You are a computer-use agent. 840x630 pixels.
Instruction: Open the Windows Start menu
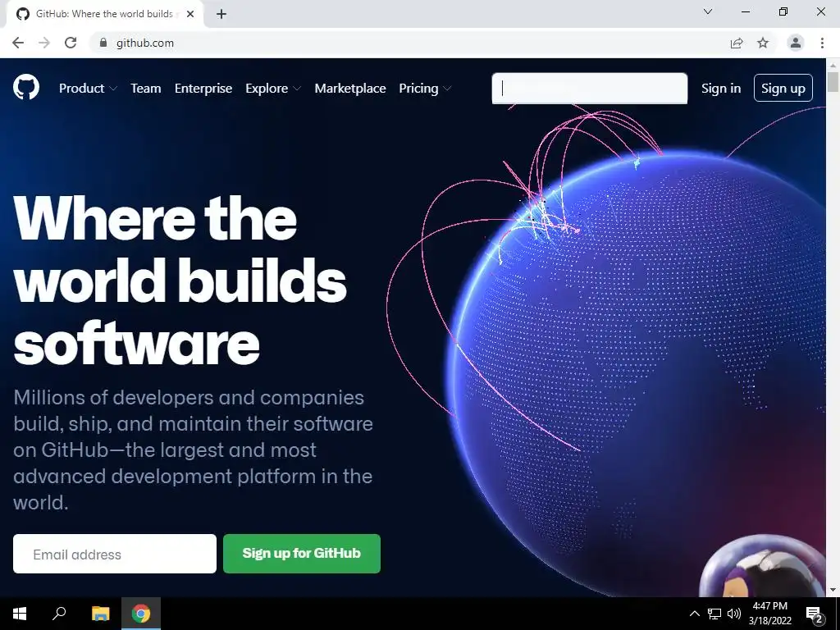[x=20, y=614]
